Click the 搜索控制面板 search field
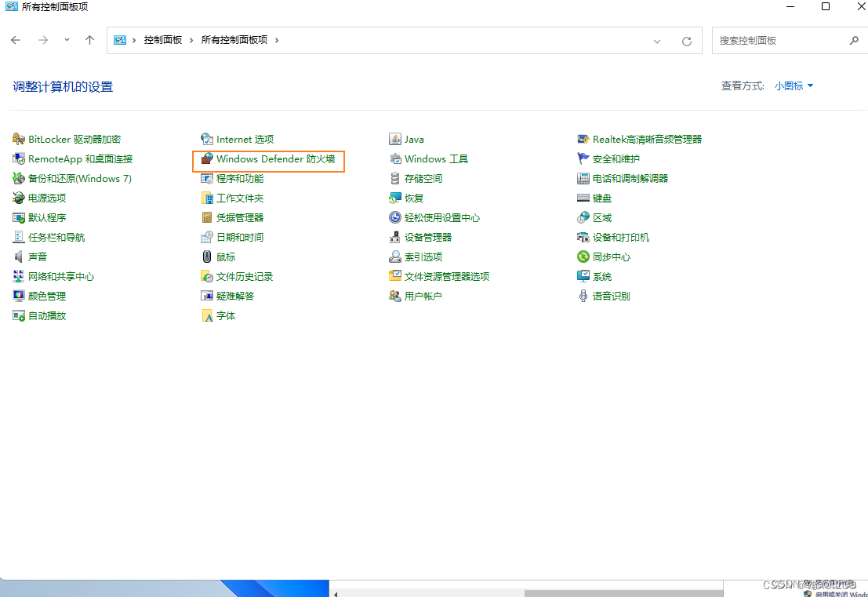 point(790,41)
